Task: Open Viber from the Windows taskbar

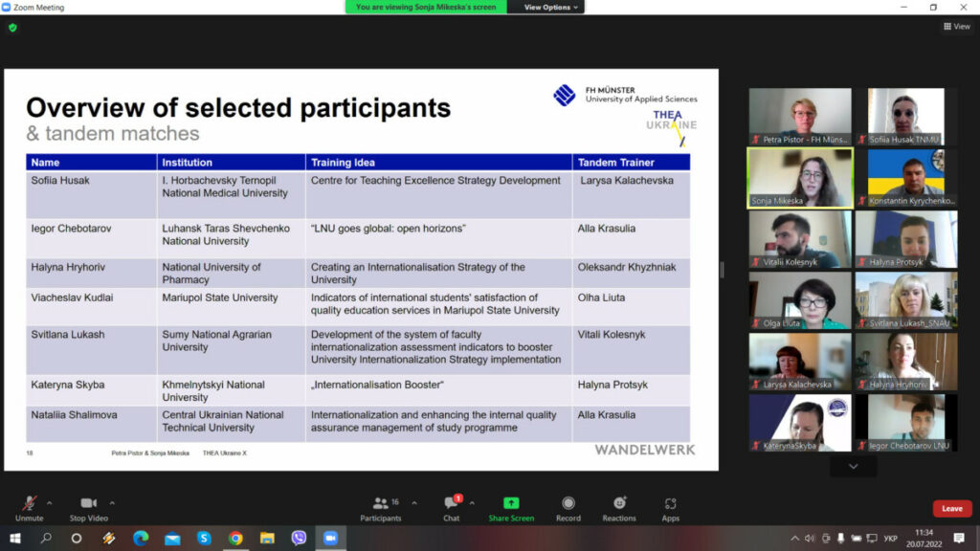Action: coord(299,538)
